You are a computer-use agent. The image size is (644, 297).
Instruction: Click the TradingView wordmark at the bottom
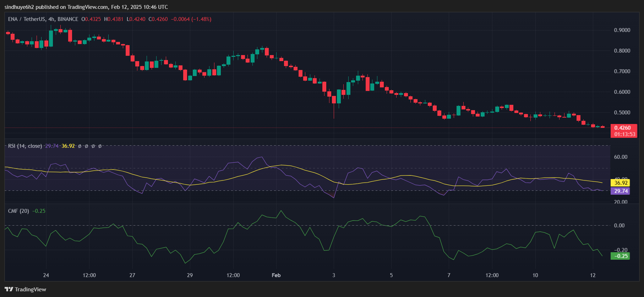click(x=31, y=290)
